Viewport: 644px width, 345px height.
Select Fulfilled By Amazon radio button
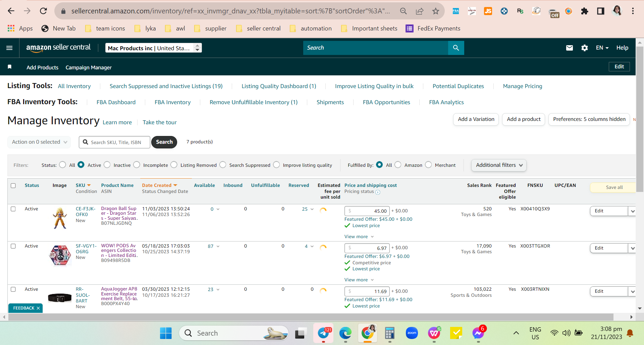(398, 165)
